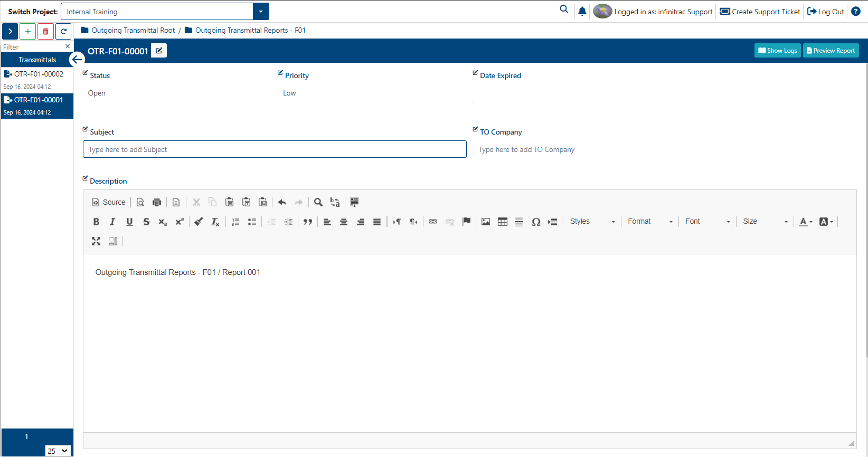Viewport: 868px width, 457px height.
Task: Undo last edit in editor
Action: [282, 202]
